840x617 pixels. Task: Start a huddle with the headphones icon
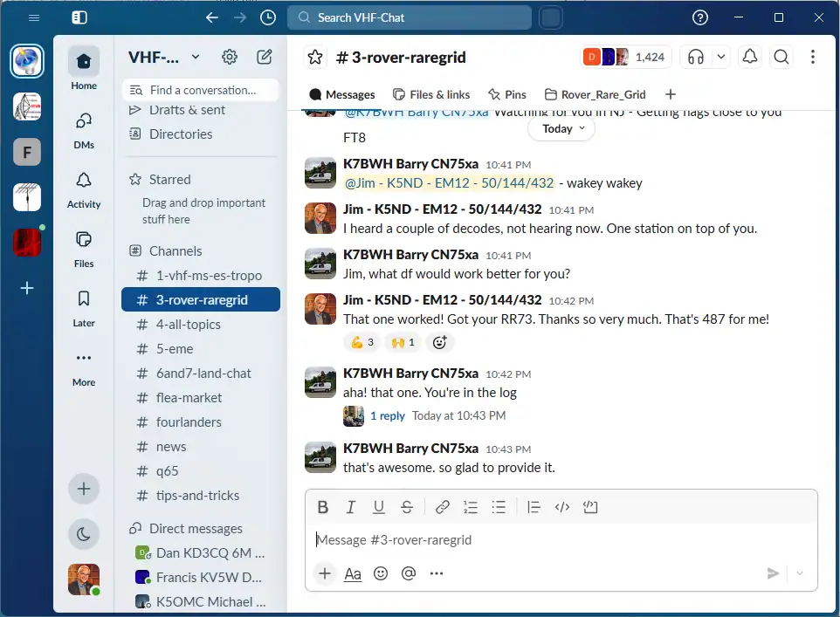coord(695,57)
